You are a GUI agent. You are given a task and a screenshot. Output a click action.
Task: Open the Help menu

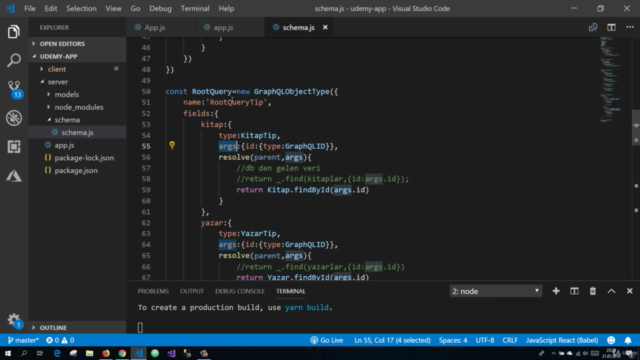click(x=226, y=8)
